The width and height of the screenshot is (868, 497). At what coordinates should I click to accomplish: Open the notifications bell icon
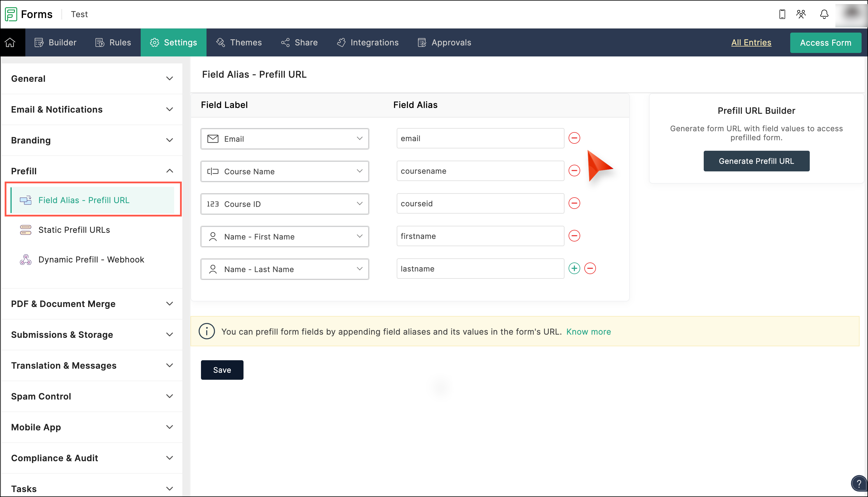click(824, 14)
